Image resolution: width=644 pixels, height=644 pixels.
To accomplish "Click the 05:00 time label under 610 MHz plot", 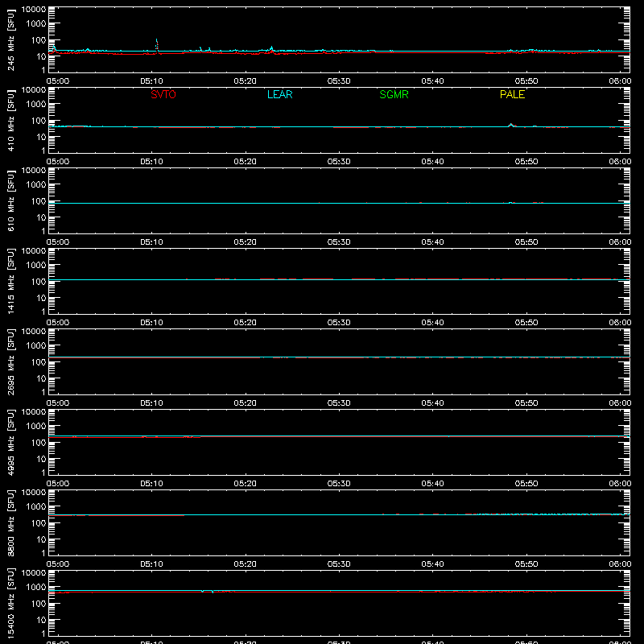I will 58,242.
